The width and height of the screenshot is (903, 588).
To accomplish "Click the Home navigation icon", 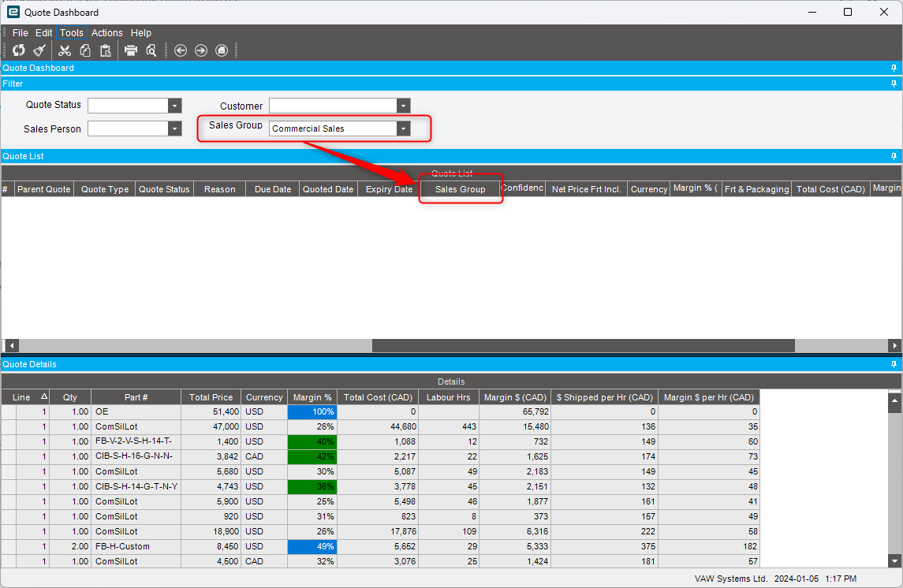I will point(221,50).
